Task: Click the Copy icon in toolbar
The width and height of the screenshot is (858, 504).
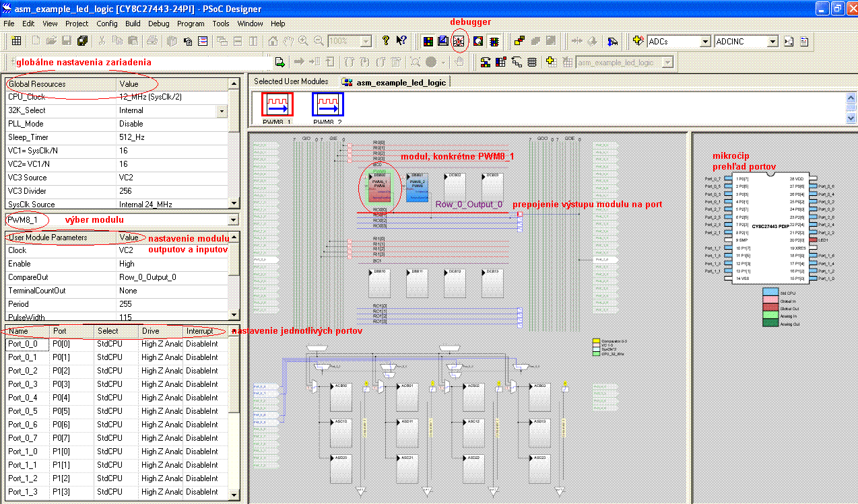Action: coord(117,41)
